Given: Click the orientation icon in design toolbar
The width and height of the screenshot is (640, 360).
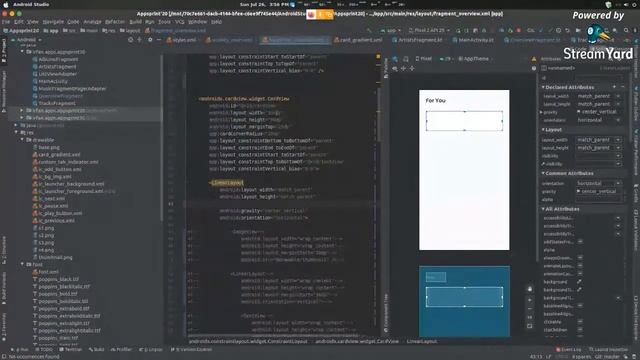Looking at the screenshot, I should click(x=406, y=59).
